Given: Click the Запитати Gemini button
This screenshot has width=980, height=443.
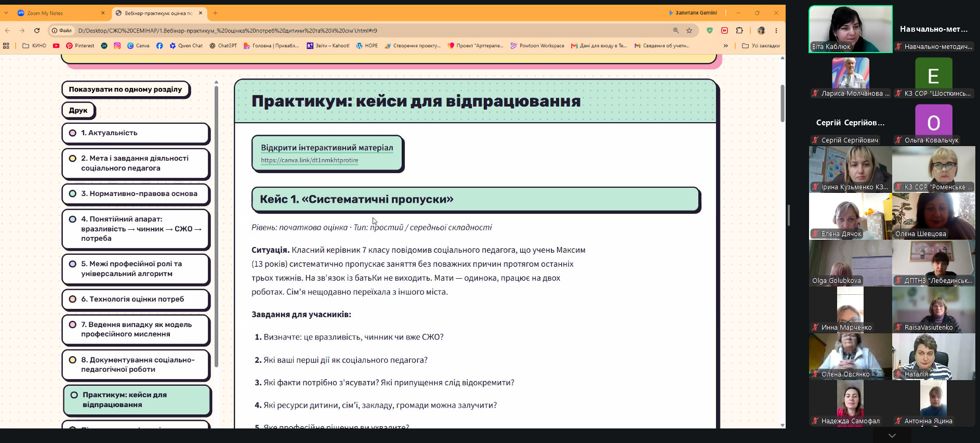Looking at the screenshot, I should point(693,12).
